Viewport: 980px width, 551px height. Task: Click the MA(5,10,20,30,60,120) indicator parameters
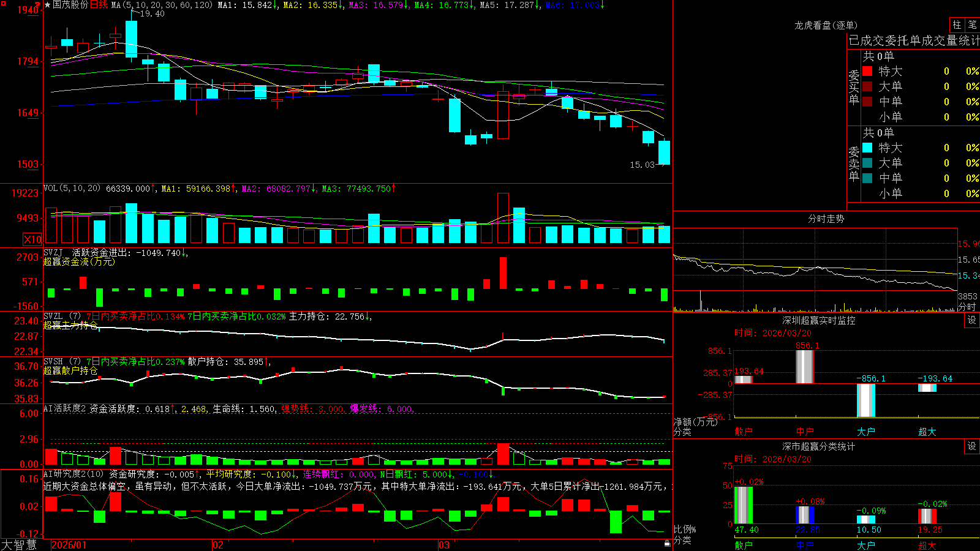[162, 5]
